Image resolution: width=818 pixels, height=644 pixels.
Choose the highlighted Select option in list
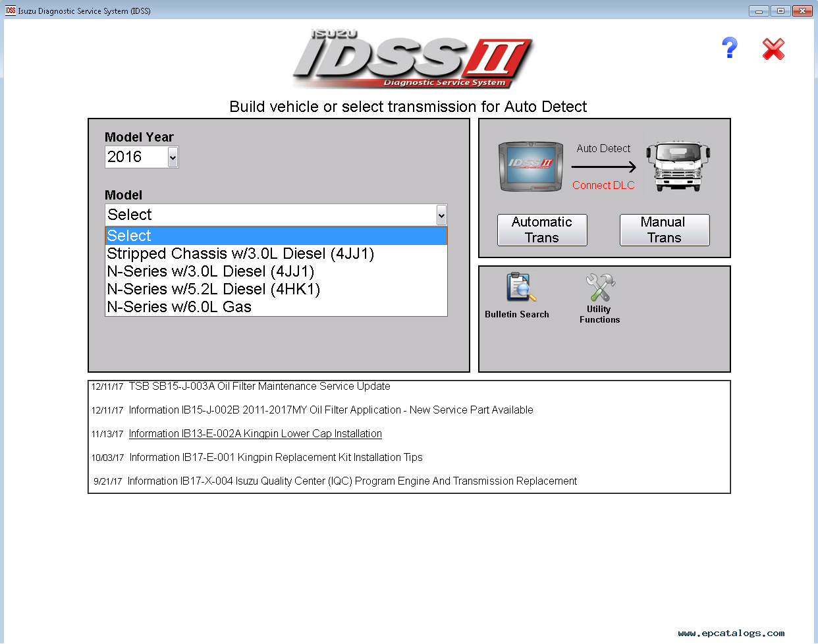[x=276, y=236]
